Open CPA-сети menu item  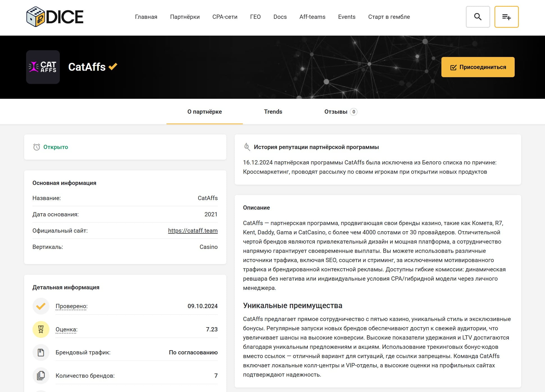[x=225, y=17]
